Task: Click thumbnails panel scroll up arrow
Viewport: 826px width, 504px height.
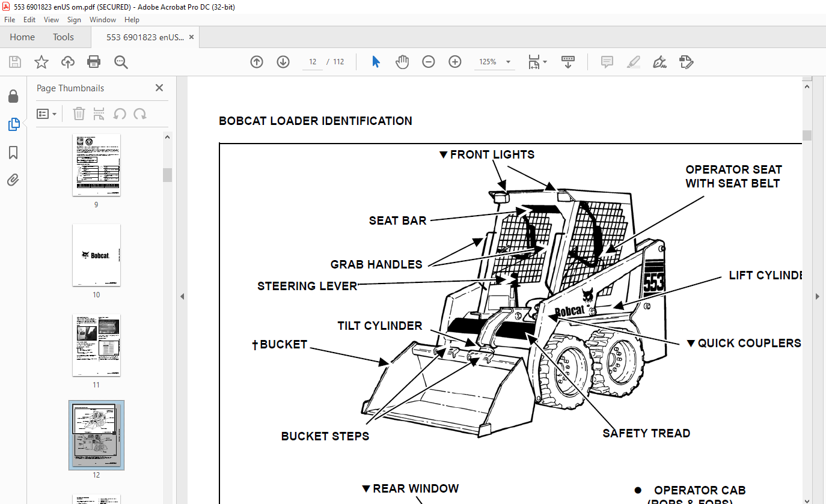Action: tap(168, 138)
